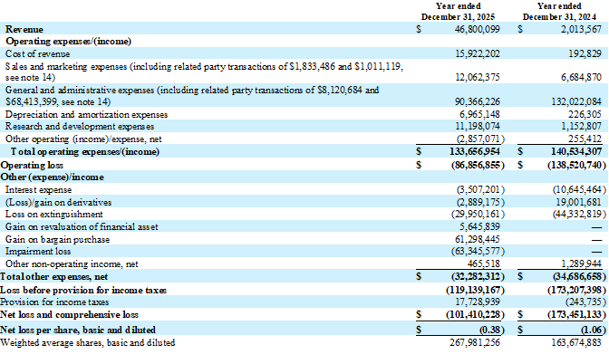Click Depreciation and amortization expenses label
The width and height of the screenshot is (609, 364).
click(88, 116)
